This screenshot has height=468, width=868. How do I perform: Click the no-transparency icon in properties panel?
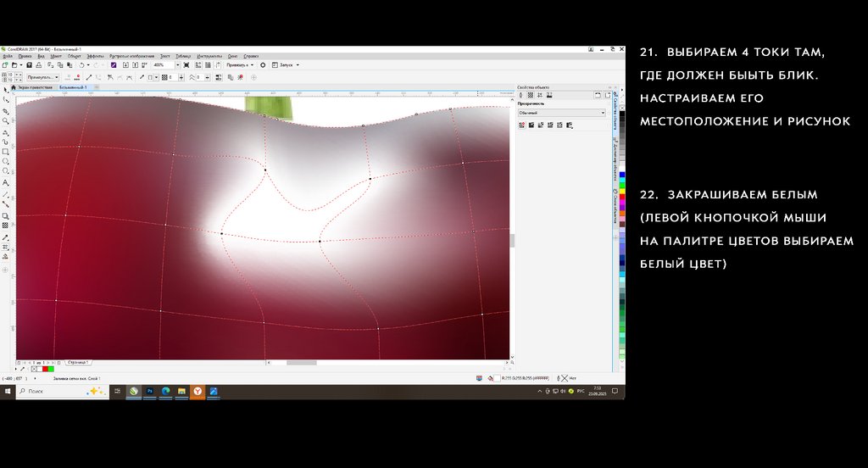tap(521, 125)
